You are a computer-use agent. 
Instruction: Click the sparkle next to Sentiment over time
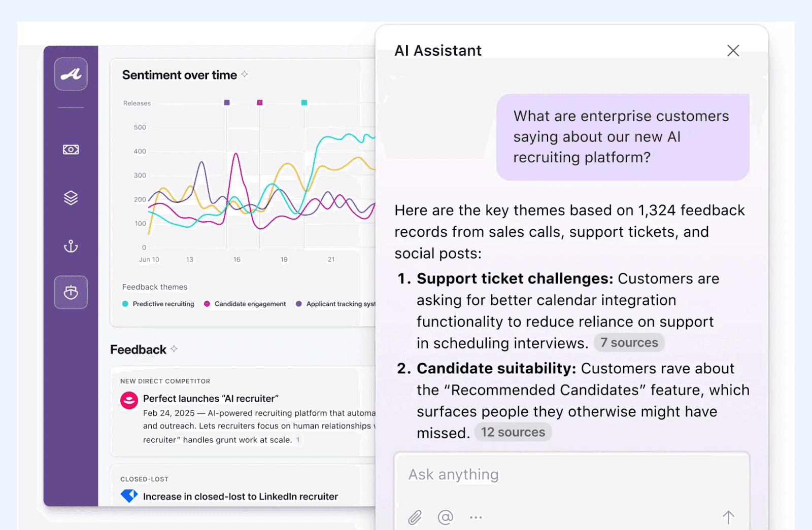(x=245, y=74)
